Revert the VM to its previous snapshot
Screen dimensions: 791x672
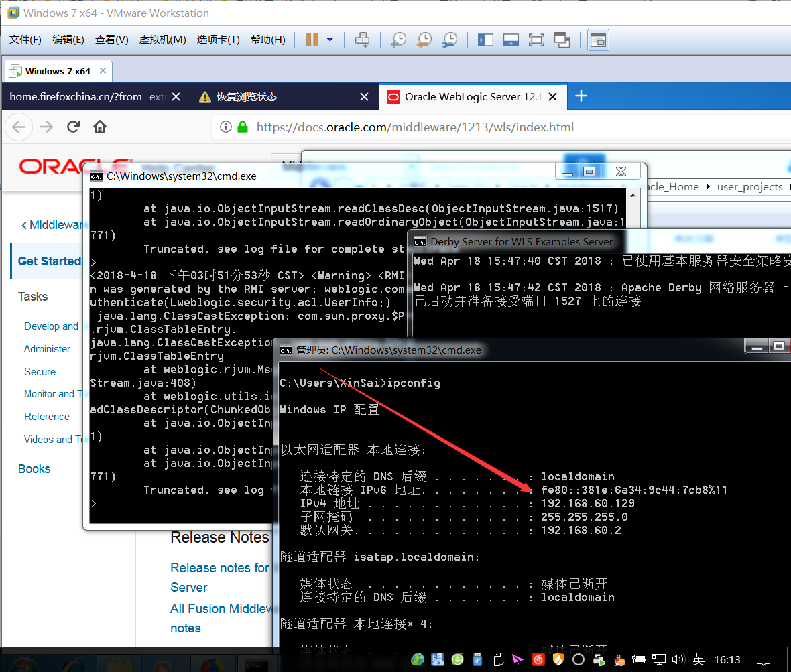click(x=424, y=40)
